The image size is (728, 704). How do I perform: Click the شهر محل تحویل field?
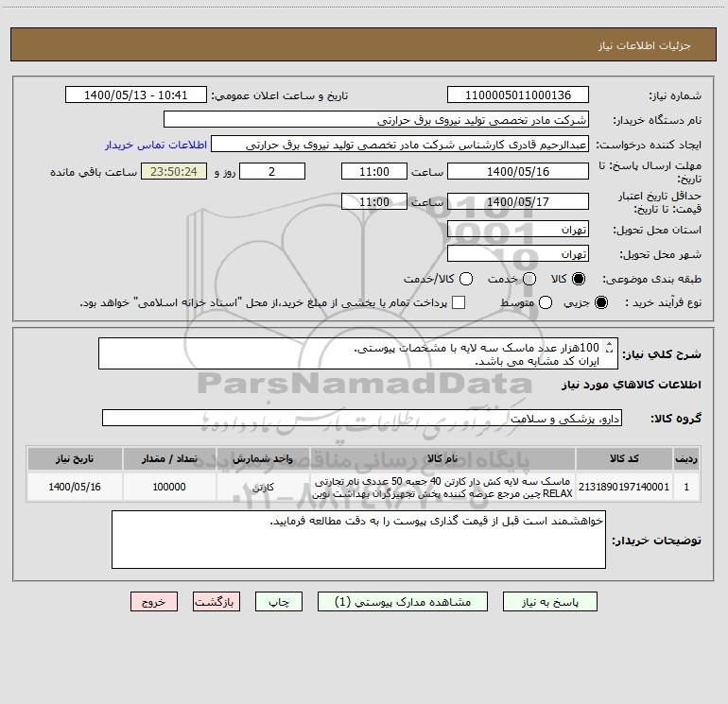coord(518,253)
